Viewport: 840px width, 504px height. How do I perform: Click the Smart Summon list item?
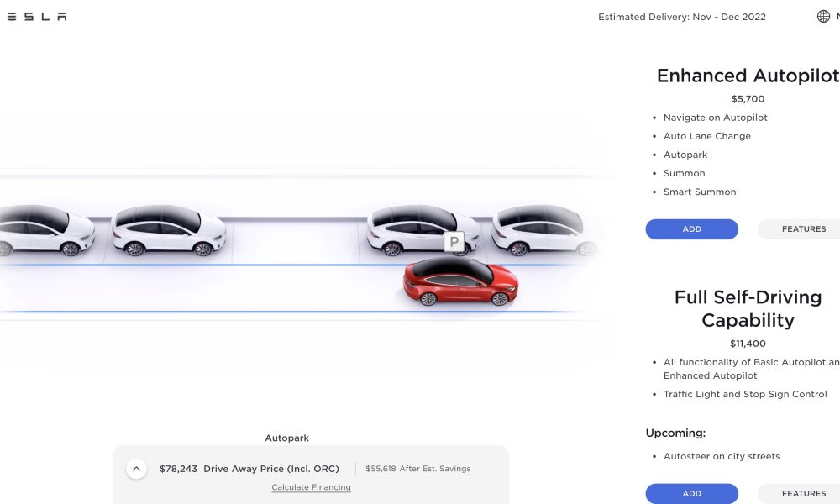click(x=700, y=192)
